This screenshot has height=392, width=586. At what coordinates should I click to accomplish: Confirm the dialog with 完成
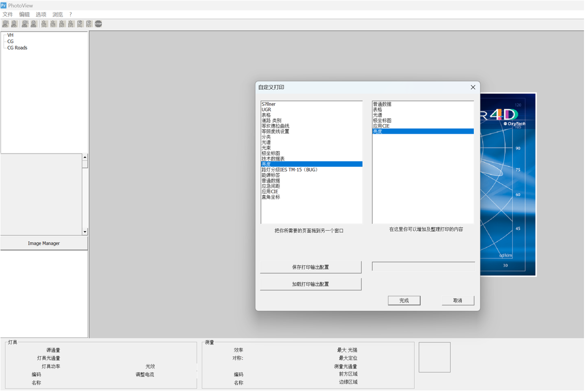coord(404,300)
